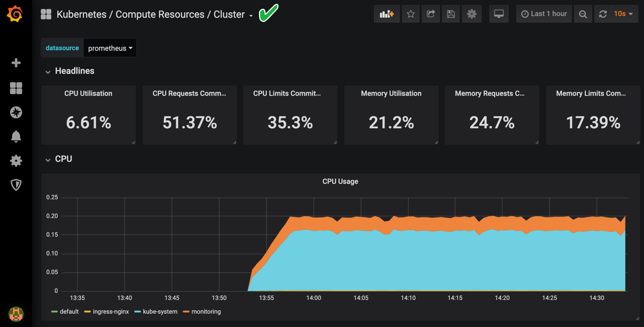Viewport: 644px width, 327px height.
Task: Open the Memory Requests Commitment panel title
Action: (x=489, y=94)
